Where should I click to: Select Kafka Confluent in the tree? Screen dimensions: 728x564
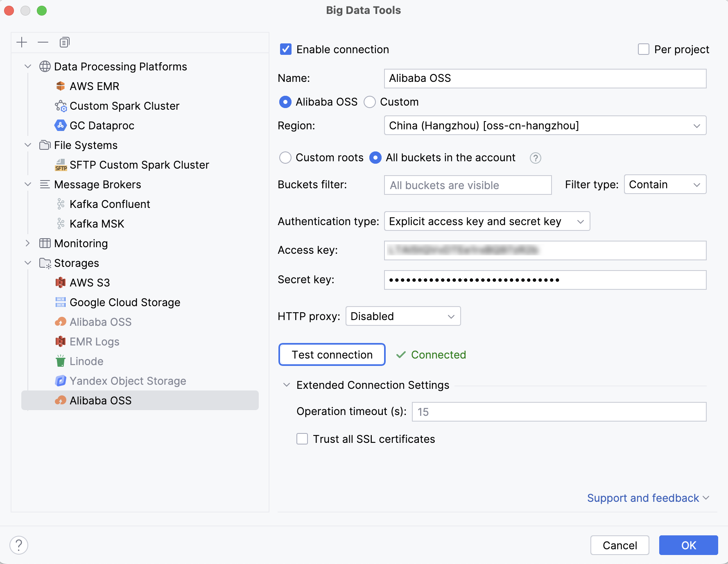[x=110, y=204]
